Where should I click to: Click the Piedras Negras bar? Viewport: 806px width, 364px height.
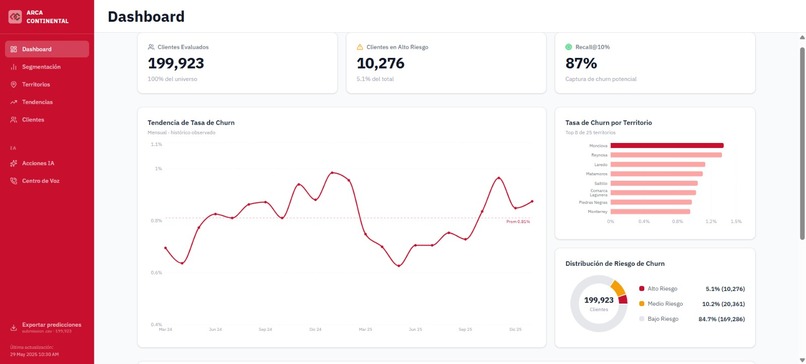(651, 202)
